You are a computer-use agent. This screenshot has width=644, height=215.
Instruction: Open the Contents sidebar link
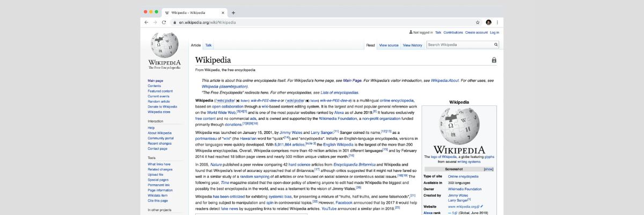click(x=154, y=86)
